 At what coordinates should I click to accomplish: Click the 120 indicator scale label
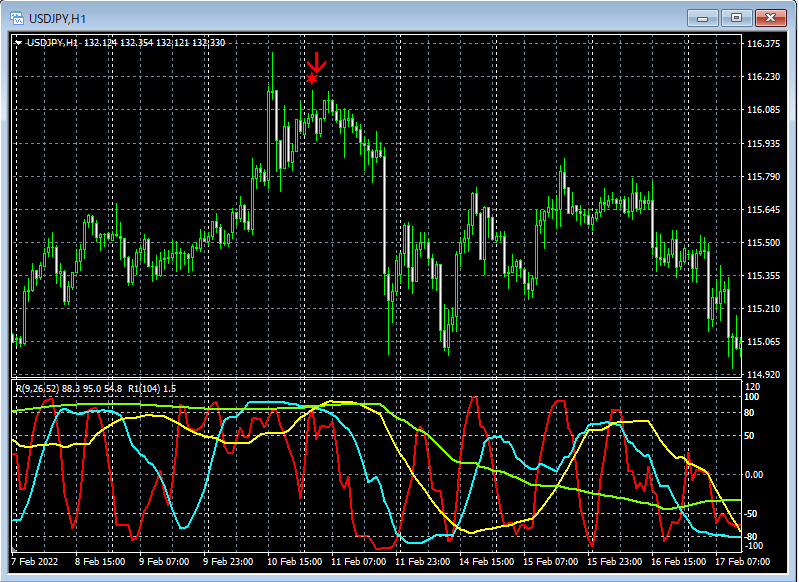coord(752,387)
